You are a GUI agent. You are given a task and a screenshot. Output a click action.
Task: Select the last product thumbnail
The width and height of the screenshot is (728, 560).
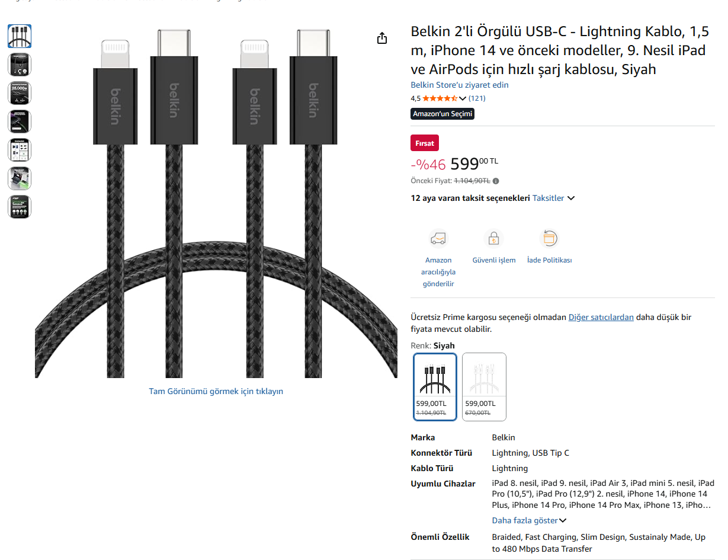20,207
